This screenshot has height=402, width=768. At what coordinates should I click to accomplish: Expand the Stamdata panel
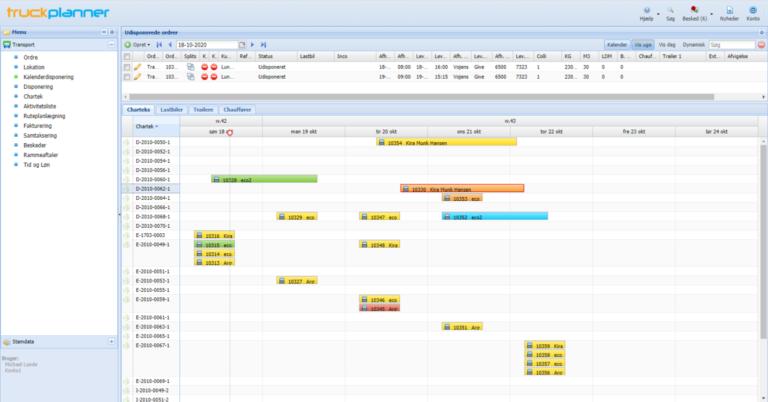[x=111, y=341]
